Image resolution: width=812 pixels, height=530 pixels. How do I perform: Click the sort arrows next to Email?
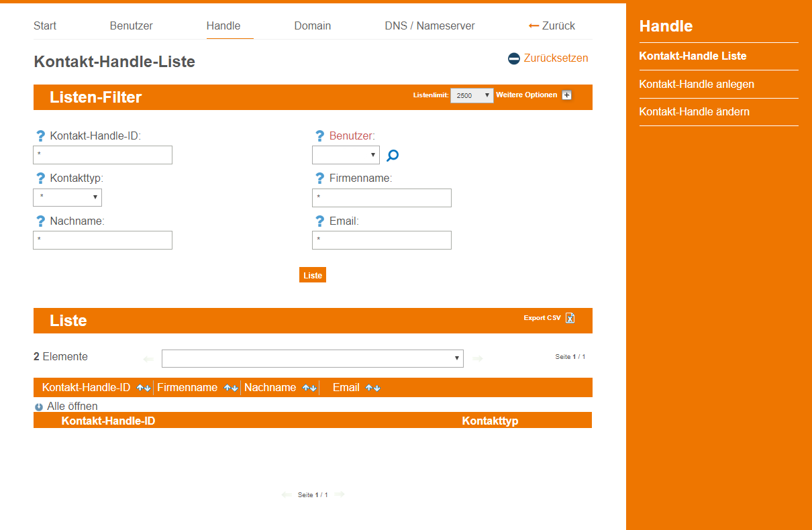coord(372,388)
